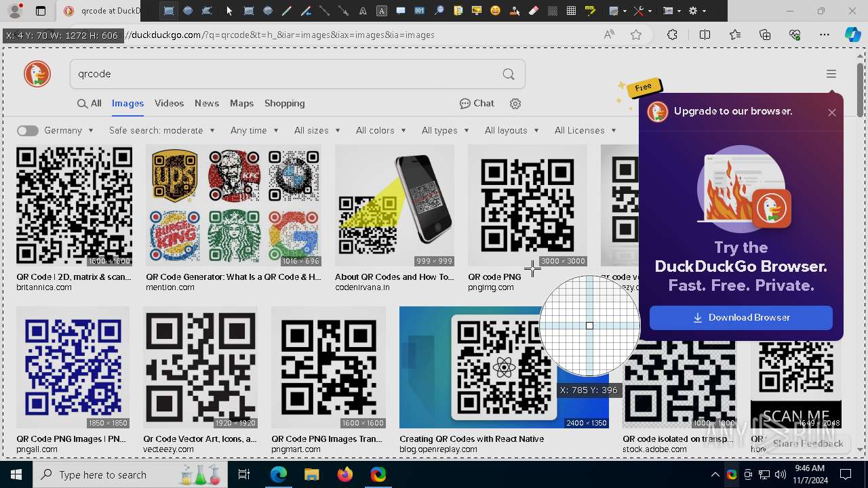Close the Upgrade to our browser popup
Viewport: 868px width, 488px height.
pos(832,113)
